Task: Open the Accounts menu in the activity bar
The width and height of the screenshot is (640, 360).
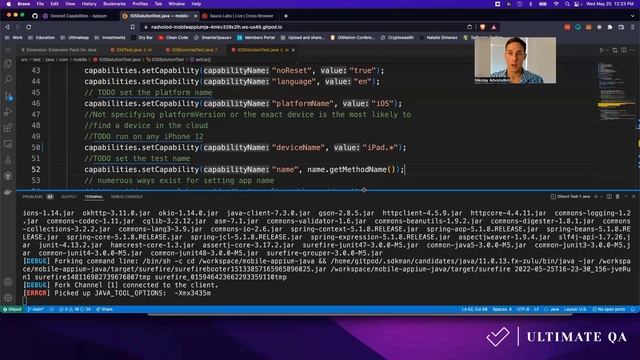Action: [8, 282]
